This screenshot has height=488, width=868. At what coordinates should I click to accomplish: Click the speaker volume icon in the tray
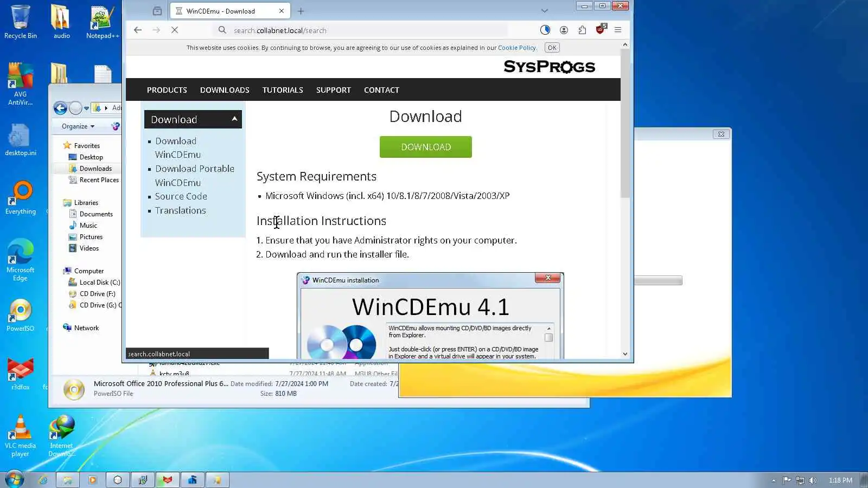click(813, 480)
